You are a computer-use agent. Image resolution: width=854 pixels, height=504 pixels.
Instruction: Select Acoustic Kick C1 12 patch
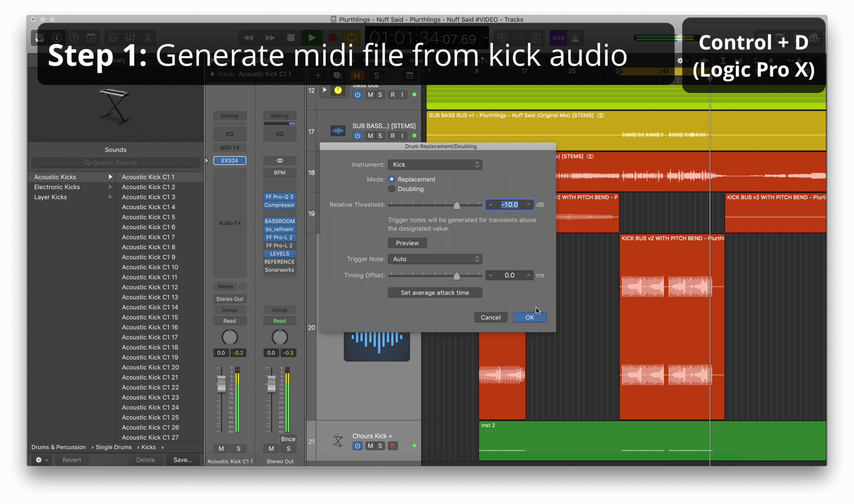(x=150, y=287)
